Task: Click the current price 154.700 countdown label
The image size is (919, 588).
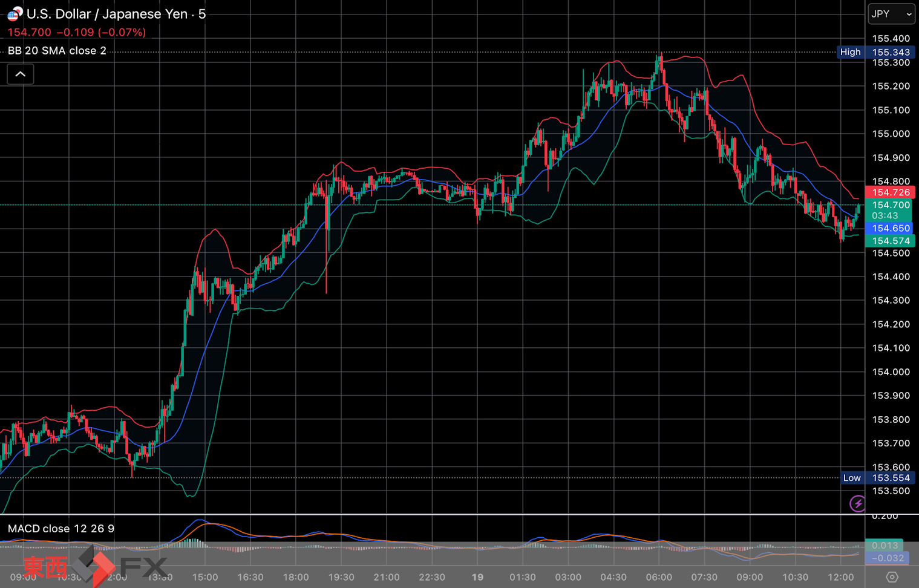Action: click(890, 210)
